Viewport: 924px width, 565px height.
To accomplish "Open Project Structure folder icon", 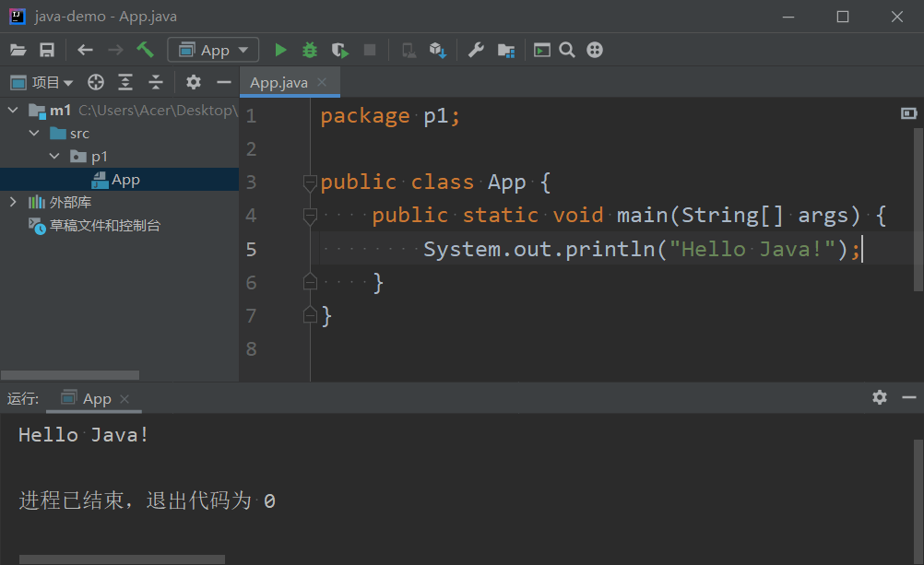I will (x=505, y=50).
